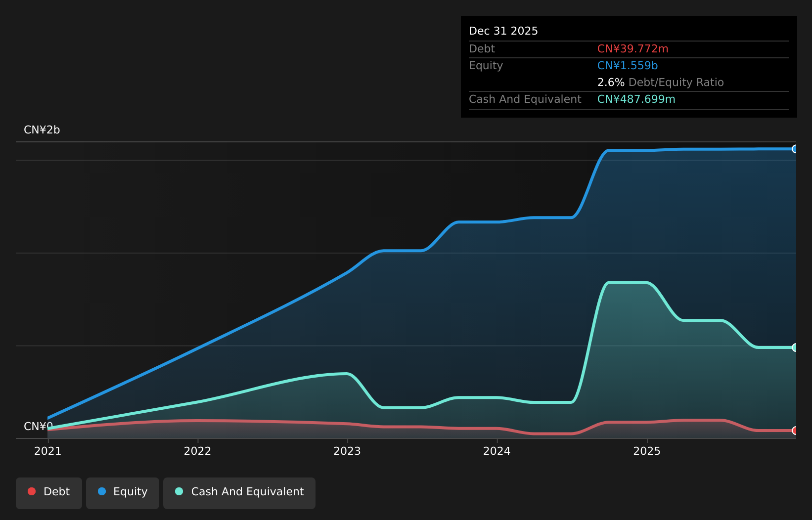Click the Debt end-point marker on red line
Image resolution: width=812 pixels, height=520 pixels.
point(795,431)
